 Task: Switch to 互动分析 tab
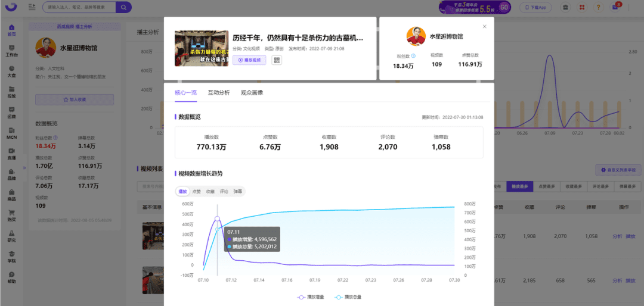coord(219,93)
